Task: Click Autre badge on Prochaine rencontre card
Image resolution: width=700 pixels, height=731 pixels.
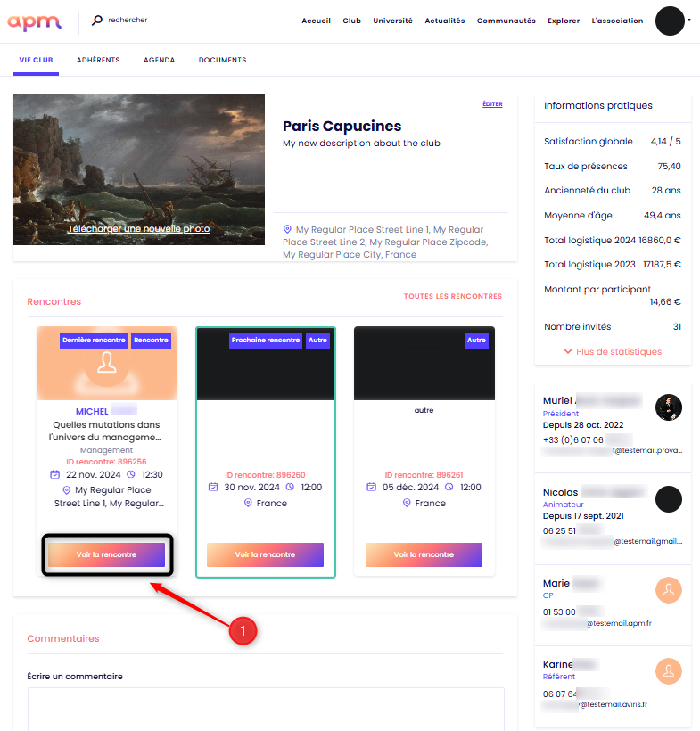Action: click(x=317, y=341)
